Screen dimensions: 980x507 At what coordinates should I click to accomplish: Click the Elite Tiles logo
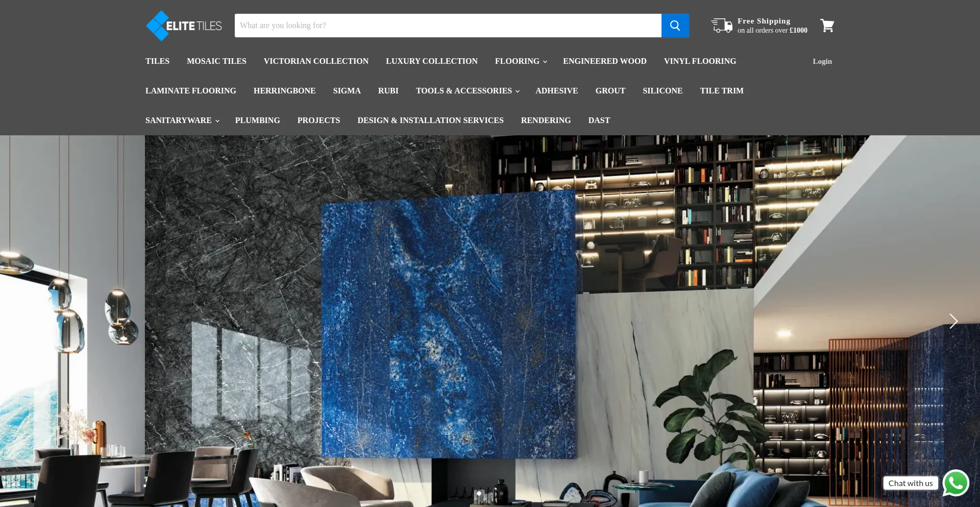184,26
